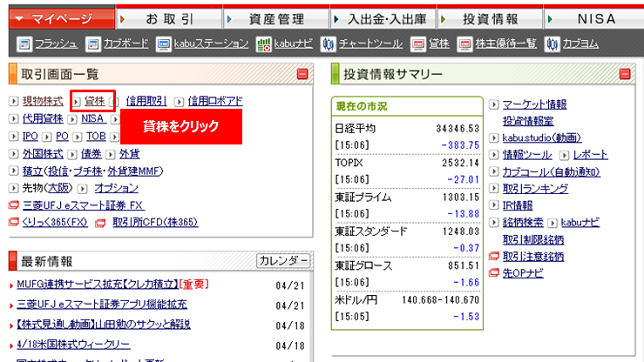Open the 外国株式 link

(43, 154)
